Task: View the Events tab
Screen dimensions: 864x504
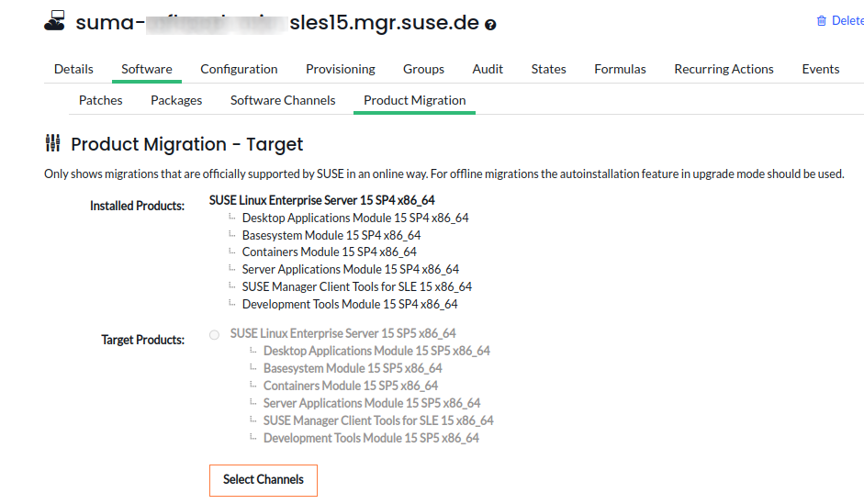Action: click(820, 69)
